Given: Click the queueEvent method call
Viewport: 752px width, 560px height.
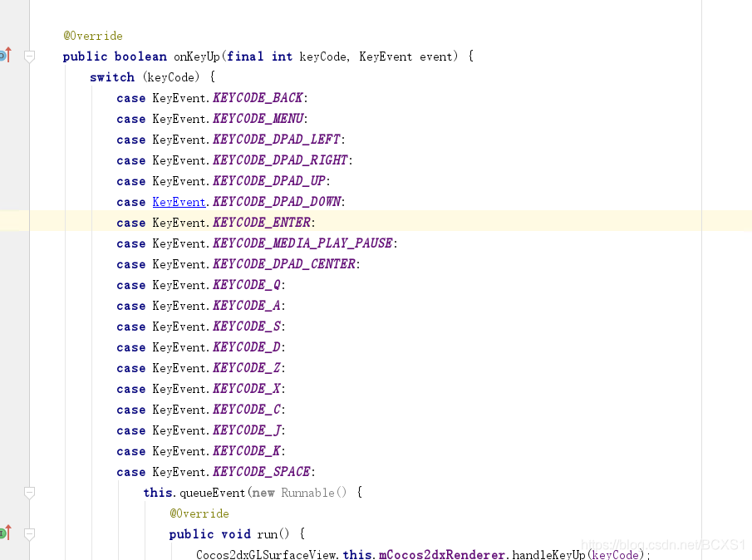Looking at the screenshot, I should [213, 493].
